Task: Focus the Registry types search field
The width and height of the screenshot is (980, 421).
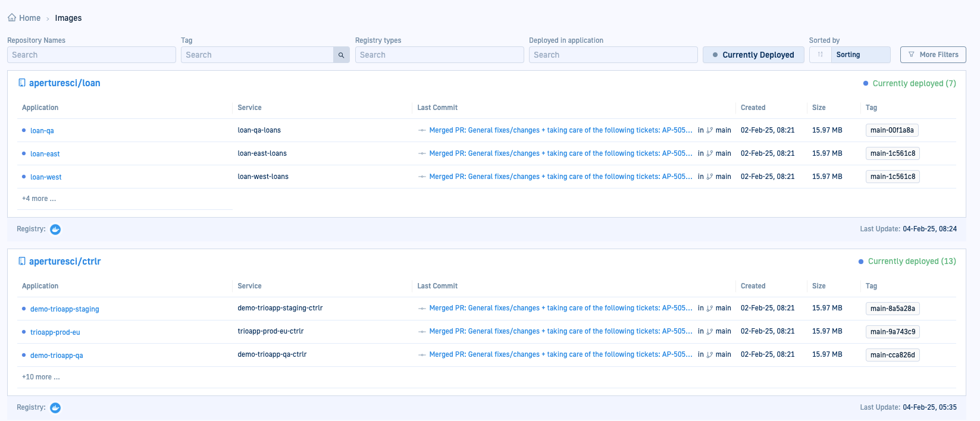Action: 439,55
